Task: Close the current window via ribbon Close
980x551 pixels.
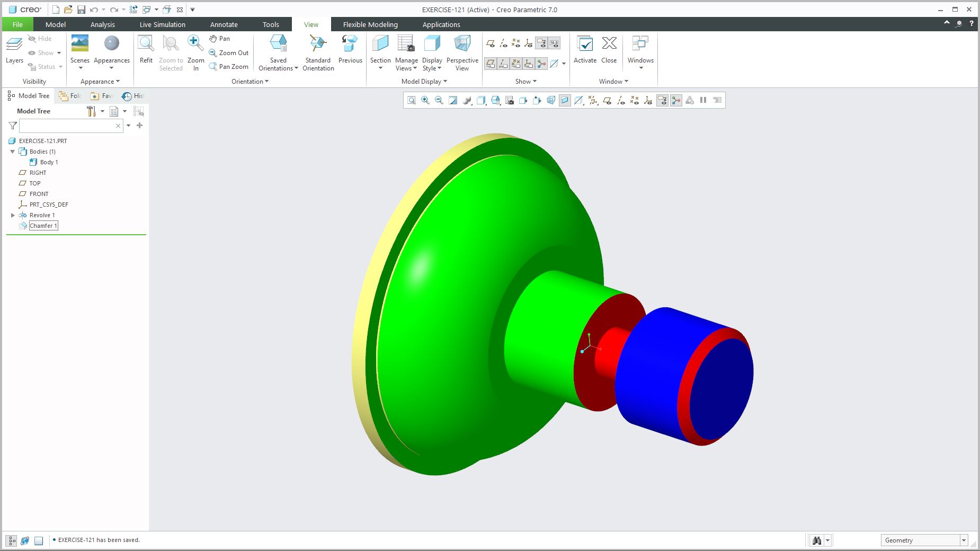Action: click(x=609, y=50)
